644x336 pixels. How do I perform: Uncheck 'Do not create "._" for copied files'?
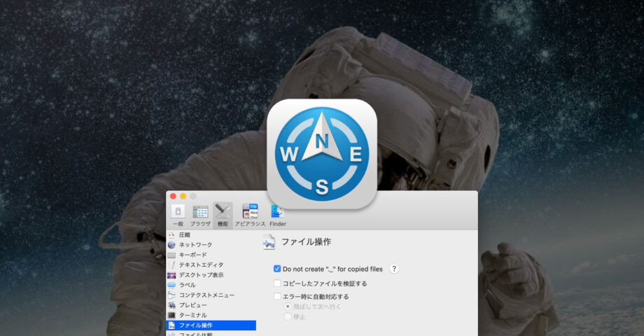(x=277, y=269)
